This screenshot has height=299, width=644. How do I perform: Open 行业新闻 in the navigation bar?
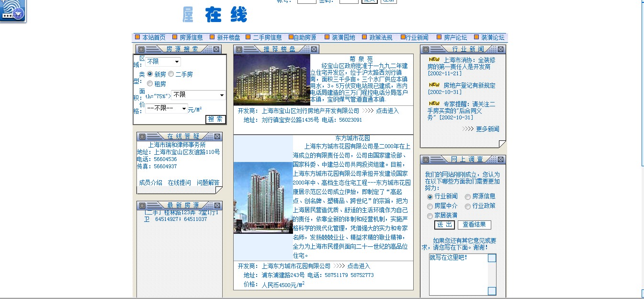point(417,37)
